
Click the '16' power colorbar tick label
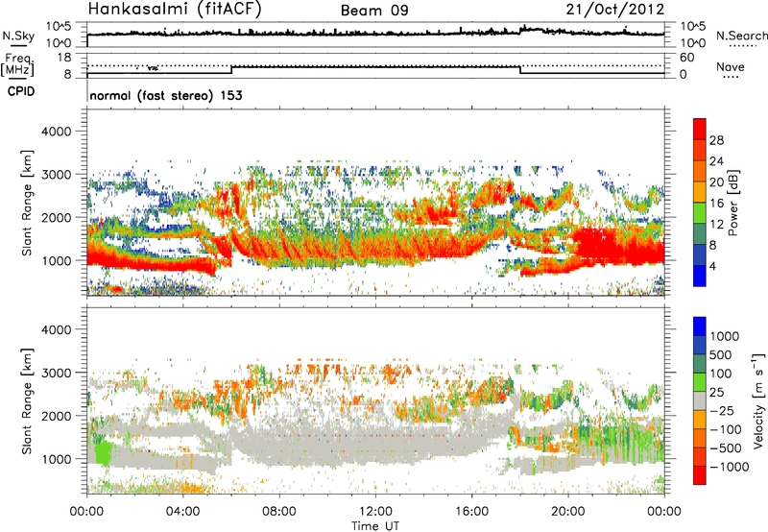coord(716,204)
